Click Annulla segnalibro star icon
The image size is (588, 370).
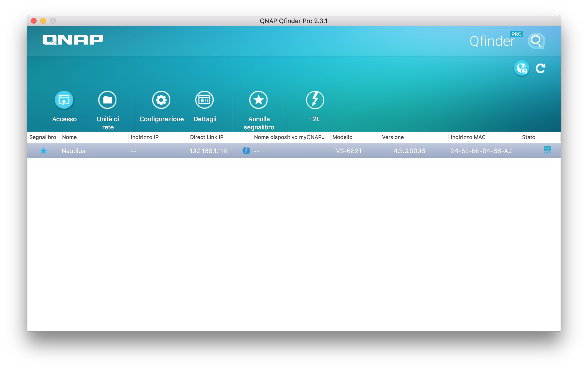258,100
